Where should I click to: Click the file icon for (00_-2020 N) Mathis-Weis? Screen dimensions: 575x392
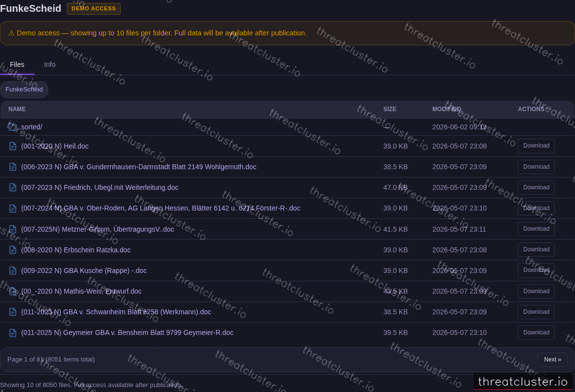[x=12, y=291]
